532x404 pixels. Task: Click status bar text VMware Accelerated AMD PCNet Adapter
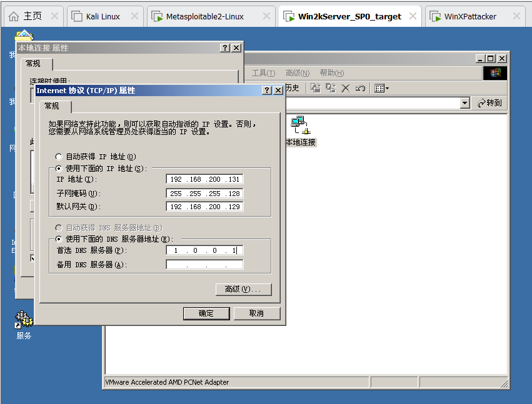(x=167, y=382)
